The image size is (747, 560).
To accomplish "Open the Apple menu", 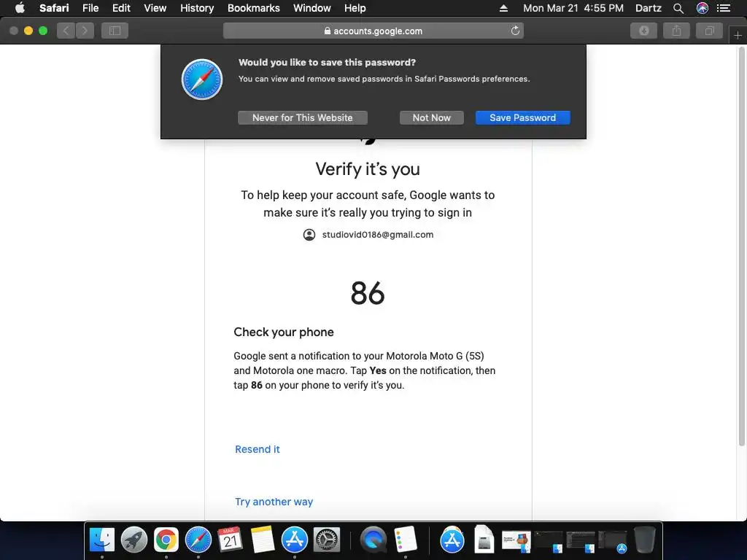I will tap(20, 8).
